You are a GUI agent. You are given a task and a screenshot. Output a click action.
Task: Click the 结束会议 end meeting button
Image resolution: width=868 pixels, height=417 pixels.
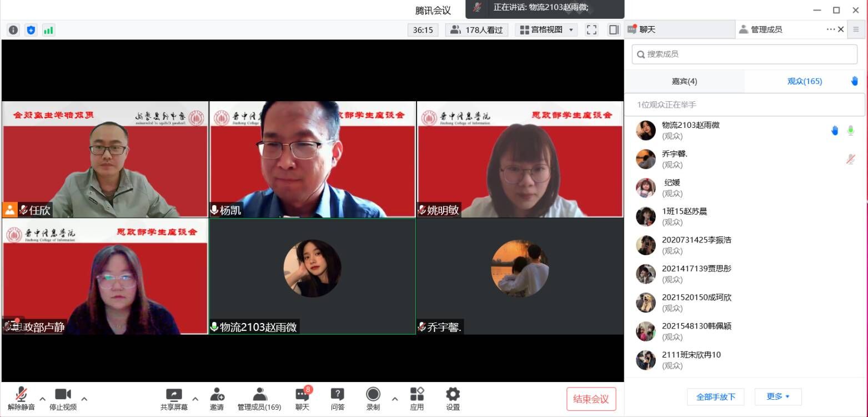[x=591, y=399]
